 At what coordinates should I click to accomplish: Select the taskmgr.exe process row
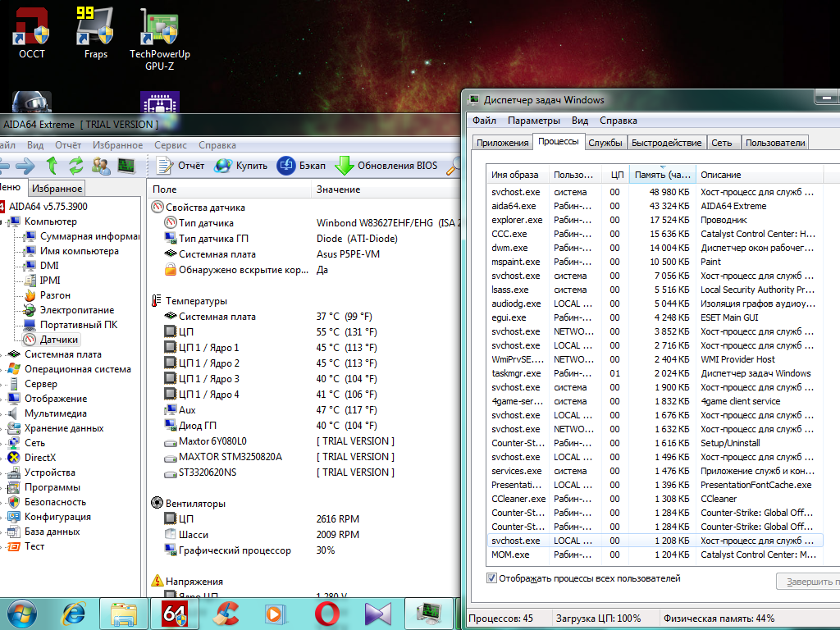click(655, 373)
